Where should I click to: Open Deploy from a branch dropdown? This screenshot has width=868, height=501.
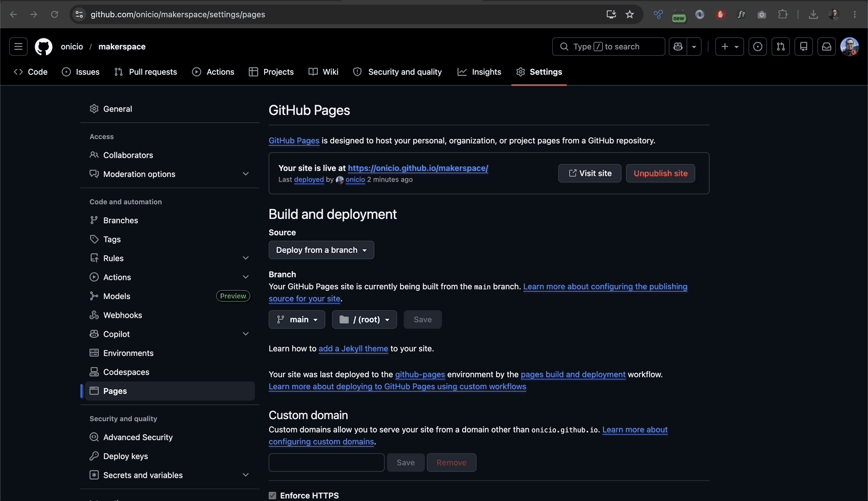[321, 250]
